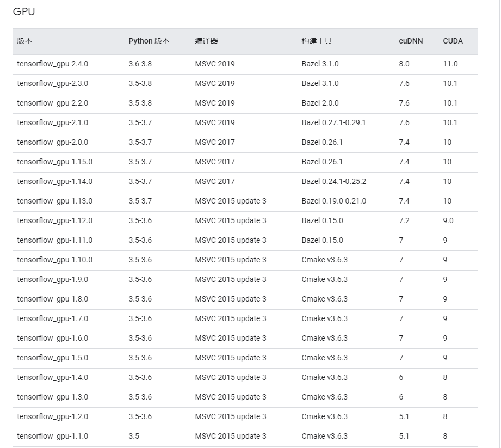Click cuDNN 7.6 in tensorflow_gpu-2.2.0 row

point(404,103)
